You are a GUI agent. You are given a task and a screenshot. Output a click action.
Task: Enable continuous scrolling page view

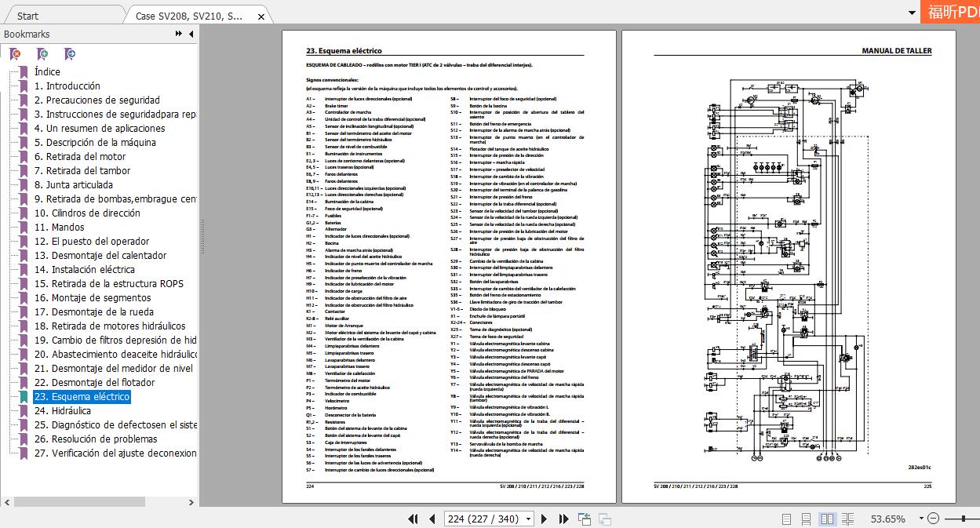(x=807, y=519)
